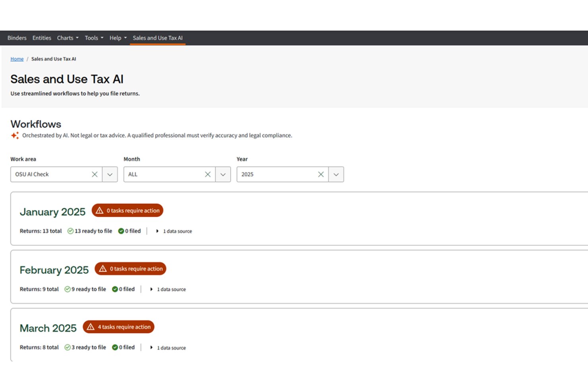Click January's 0 tasks require action badge
The height and width of the screenshot is (392, 588).
tap(128, 210)
